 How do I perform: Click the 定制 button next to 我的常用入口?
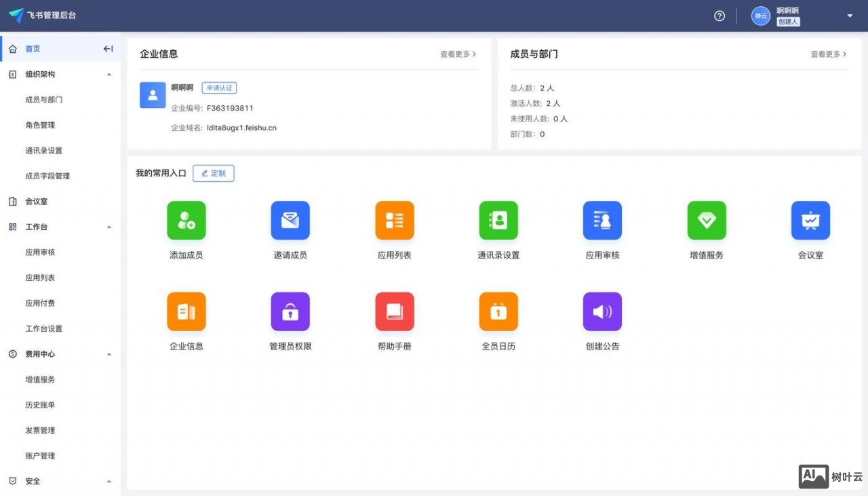pyautogui.click(x=214, y=173)
